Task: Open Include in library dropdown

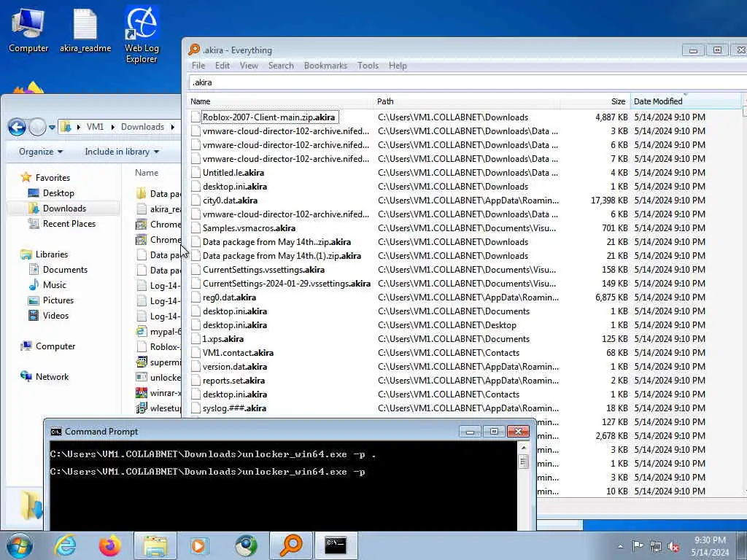Action: [122, 152]
